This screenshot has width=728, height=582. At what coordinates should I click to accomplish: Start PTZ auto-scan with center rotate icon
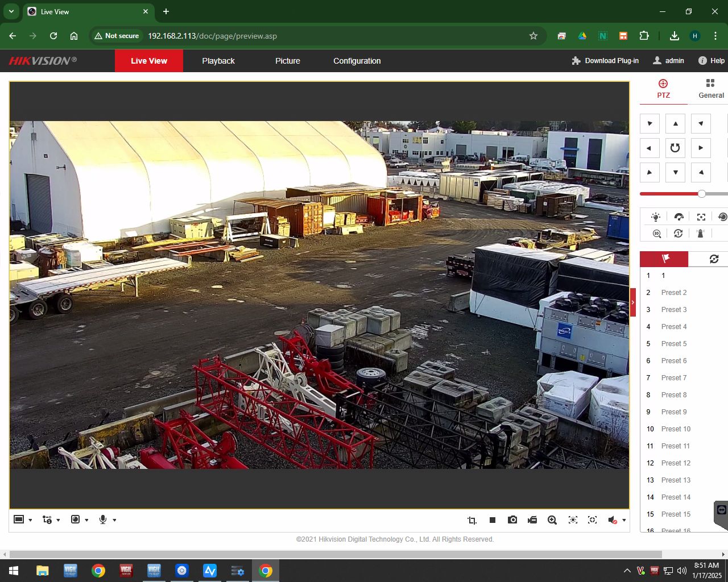[x=675, y=148]
